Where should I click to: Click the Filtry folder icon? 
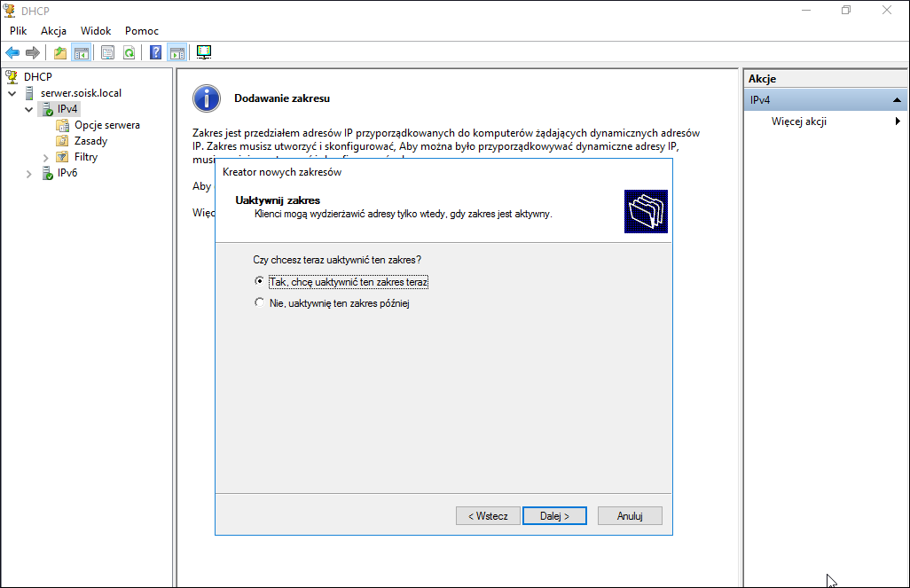point(62,157)
